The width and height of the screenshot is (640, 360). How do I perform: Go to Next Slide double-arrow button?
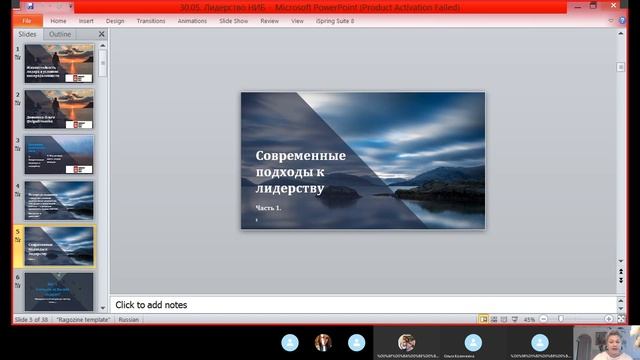[620, 280]
